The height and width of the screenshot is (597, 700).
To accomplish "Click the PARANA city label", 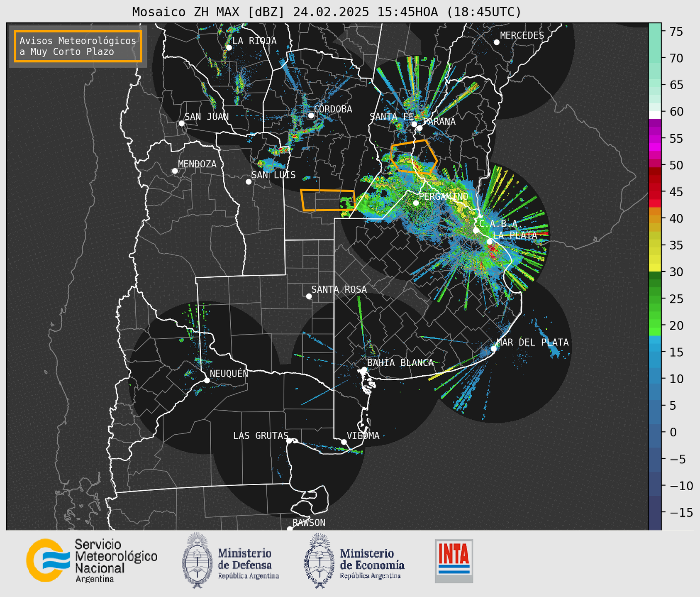I will [x=439, y=121].
